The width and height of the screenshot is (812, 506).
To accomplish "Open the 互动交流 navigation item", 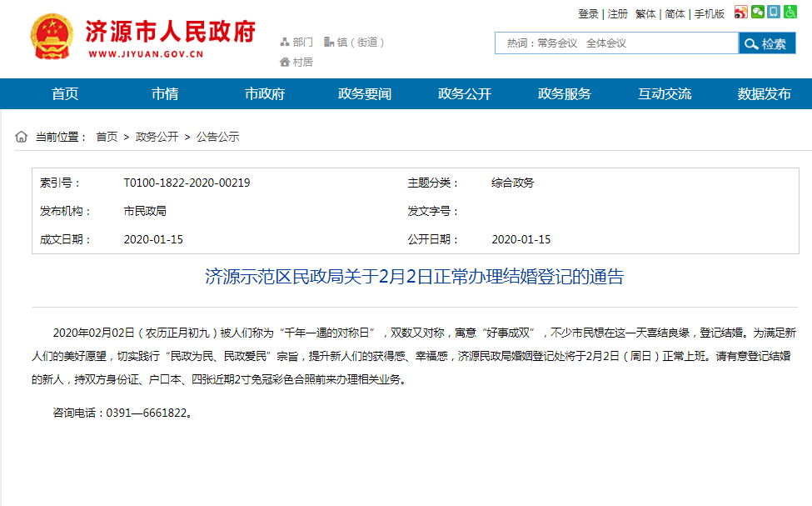I will [x=665, y=94].
